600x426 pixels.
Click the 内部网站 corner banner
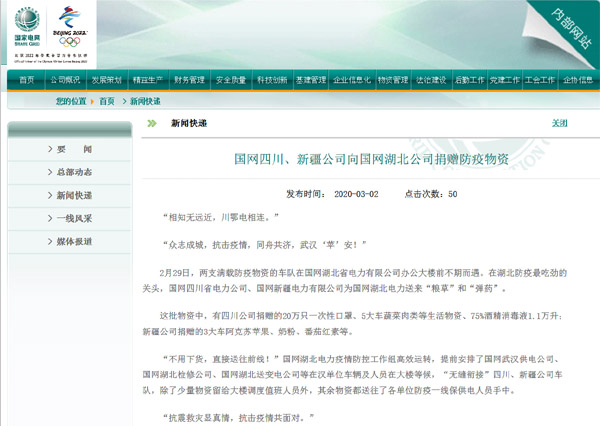(x=571, y=29)
